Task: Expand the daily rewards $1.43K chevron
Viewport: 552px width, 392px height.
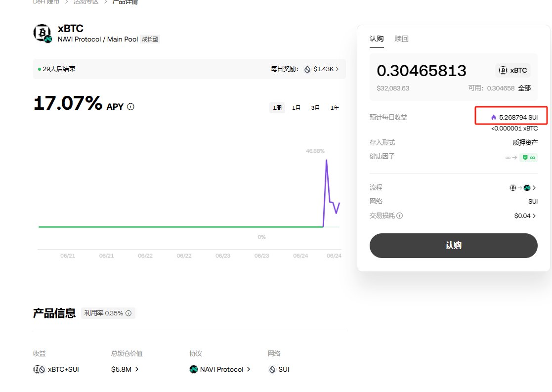Action: click(x=337, y=69)
